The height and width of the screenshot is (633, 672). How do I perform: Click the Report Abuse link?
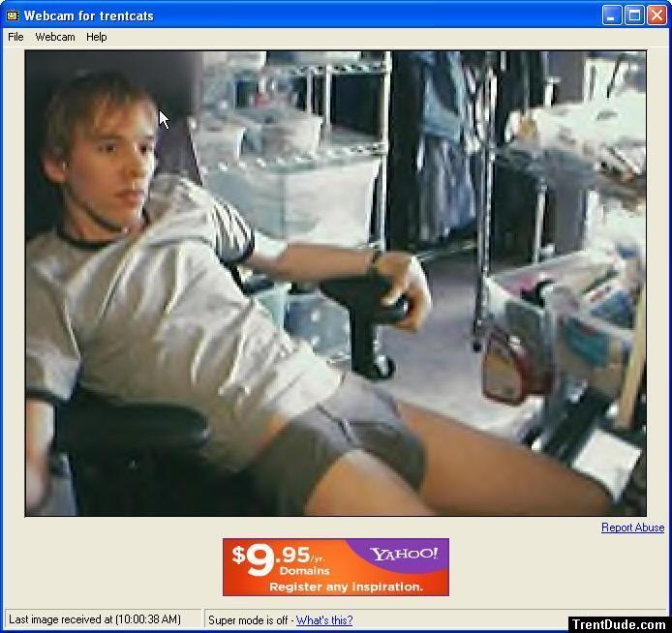pos(632,527)
